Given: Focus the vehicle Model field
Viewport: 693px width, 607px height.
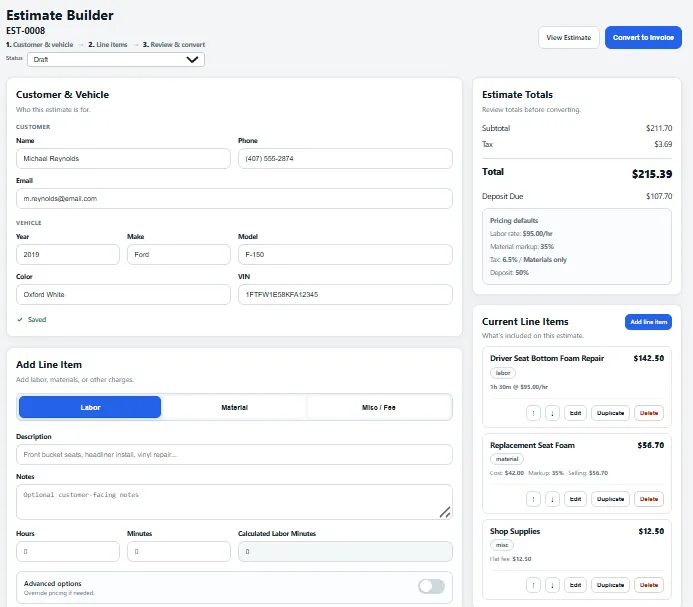Looking at the screenshot, I should click(x=345, y=255).
